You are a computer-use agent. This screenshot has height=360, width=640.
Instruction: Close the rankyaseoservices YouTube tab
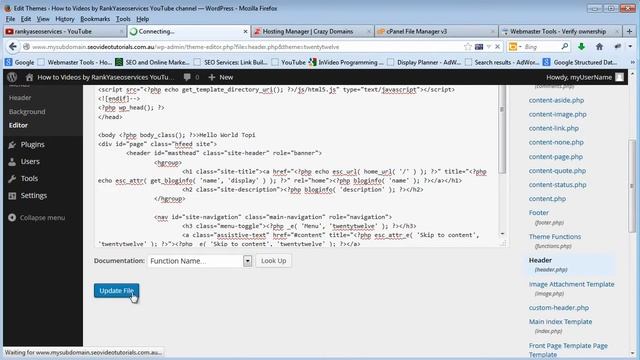pos(121,31)
